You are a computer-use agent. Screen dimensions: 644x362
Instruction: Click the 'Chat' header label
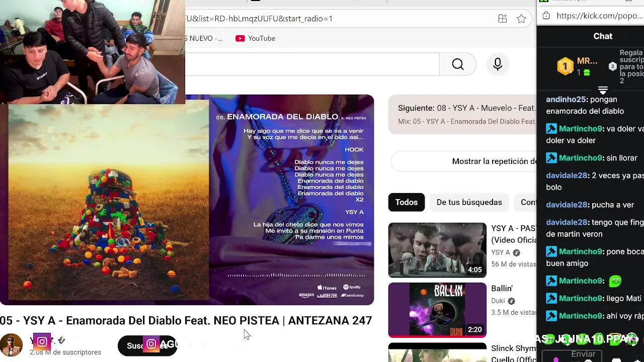coord(603,36)
